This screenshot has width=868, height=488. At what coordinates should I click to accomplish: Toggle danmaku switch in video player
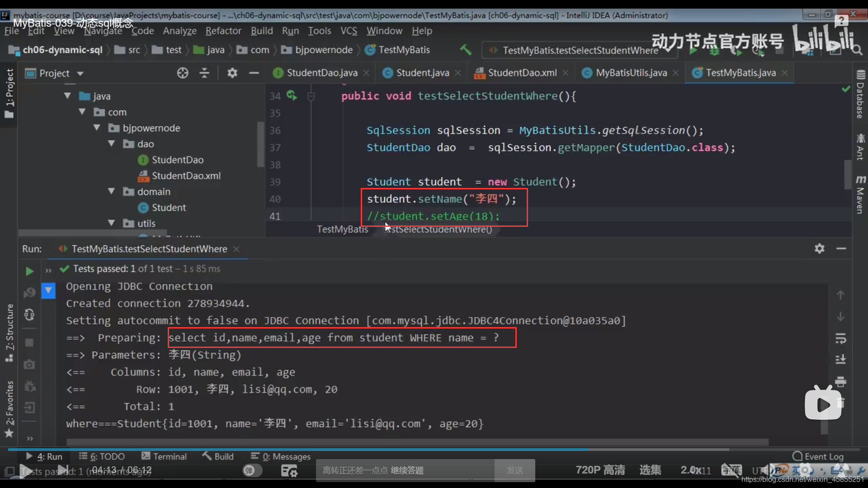pos(252,470)
